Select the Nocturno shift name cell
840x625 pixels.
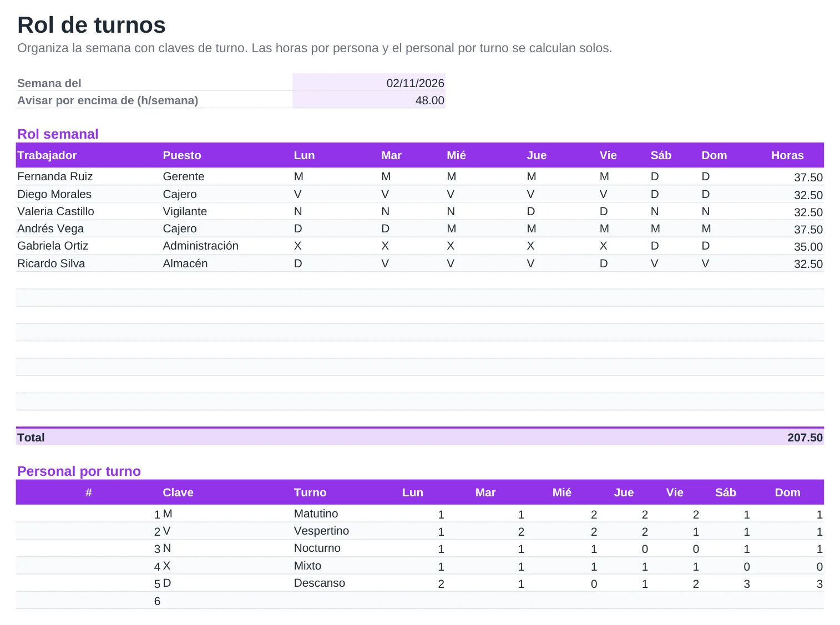click(317, 548)
